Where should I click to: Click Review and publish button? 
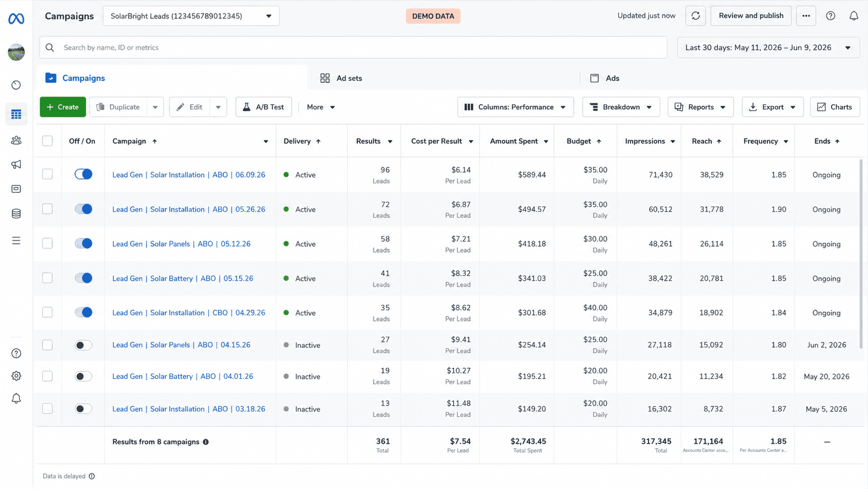click(751, 16)
